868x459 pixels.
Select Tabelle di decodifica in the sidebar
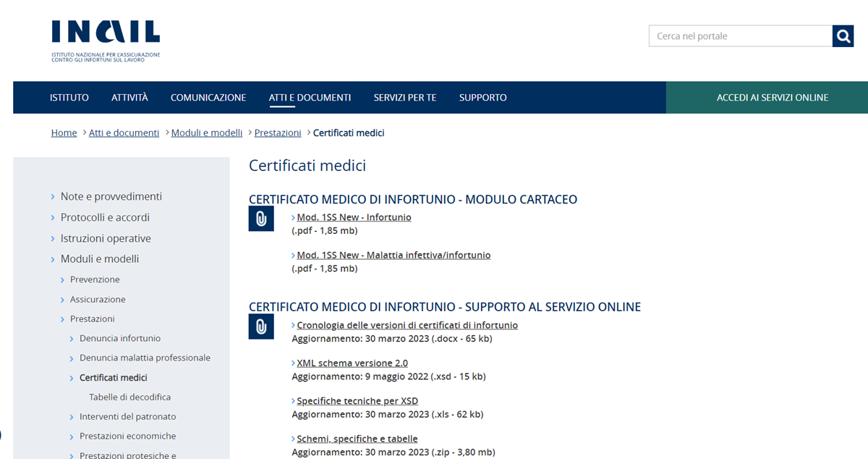[132, 397]
